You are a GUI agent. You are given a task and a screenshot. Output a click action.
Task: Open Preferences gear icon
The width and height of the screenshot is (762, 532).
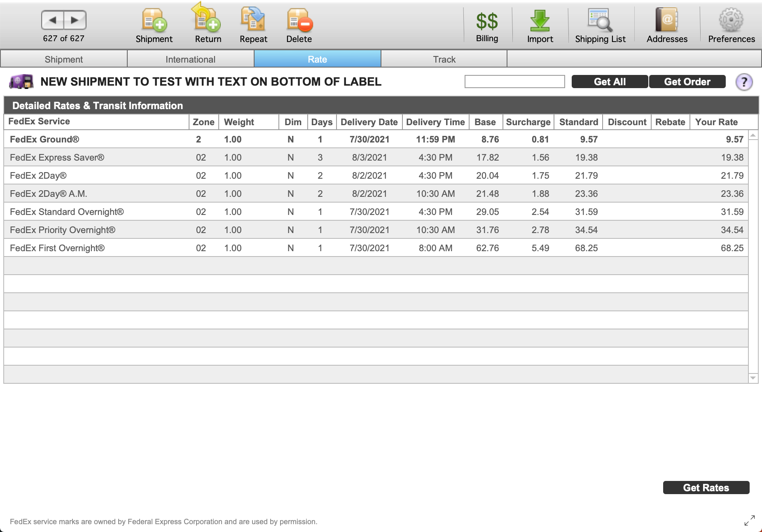(732, 26)
